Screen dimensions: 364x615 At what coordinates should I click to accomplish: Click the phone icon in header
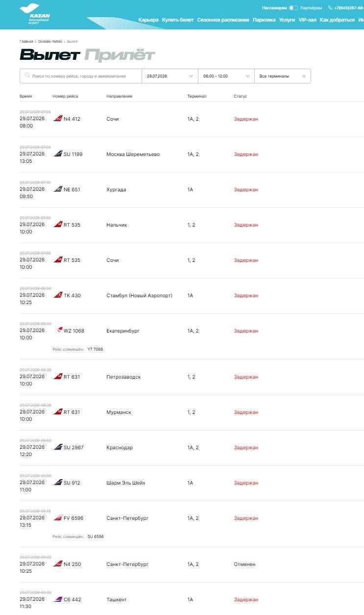point(330,8)
